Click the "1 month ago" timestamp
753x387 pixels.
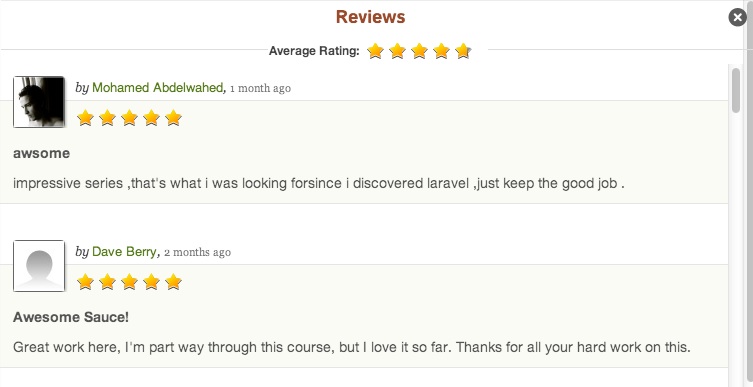[x=260, y=88]
